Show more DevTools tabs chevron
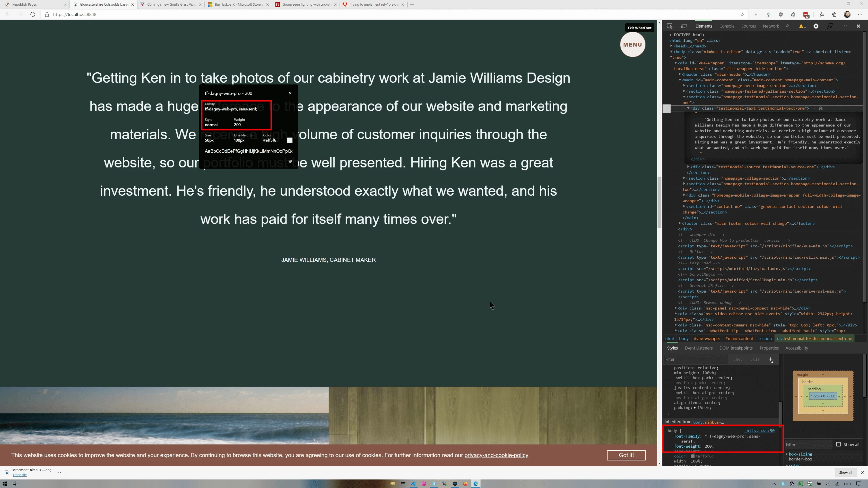 787,26
